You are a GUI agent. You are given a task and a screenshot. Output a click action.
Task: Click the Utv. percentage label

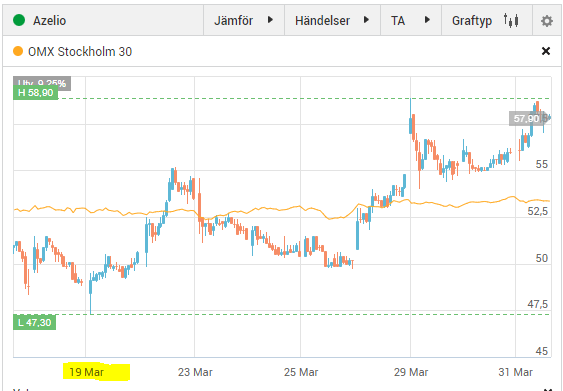pyautogui.click(x=42, y=82)
